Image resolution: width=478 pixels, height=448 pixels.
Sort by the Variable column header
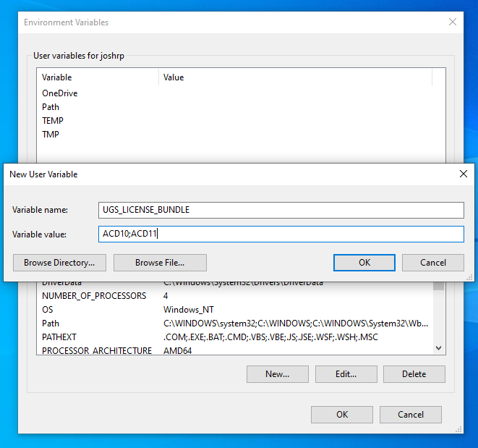[x=98, y=77]
